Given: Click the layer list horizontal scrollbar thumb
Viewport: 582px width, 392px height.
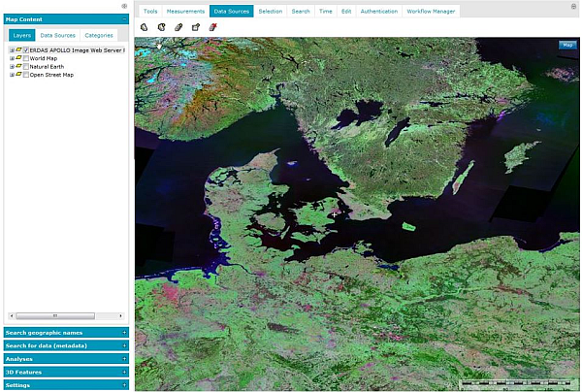Looking at the screenshot, I should coord(55,316).
